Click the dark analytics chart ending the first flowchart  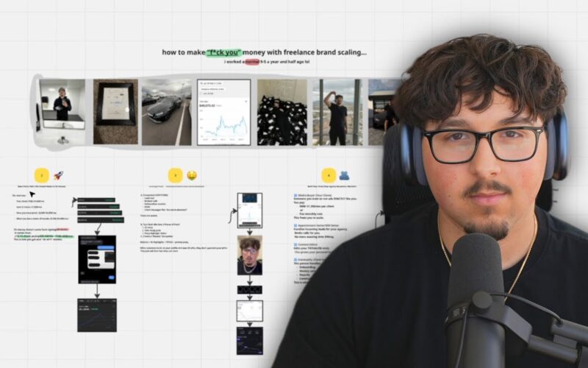tap(97, 314)
